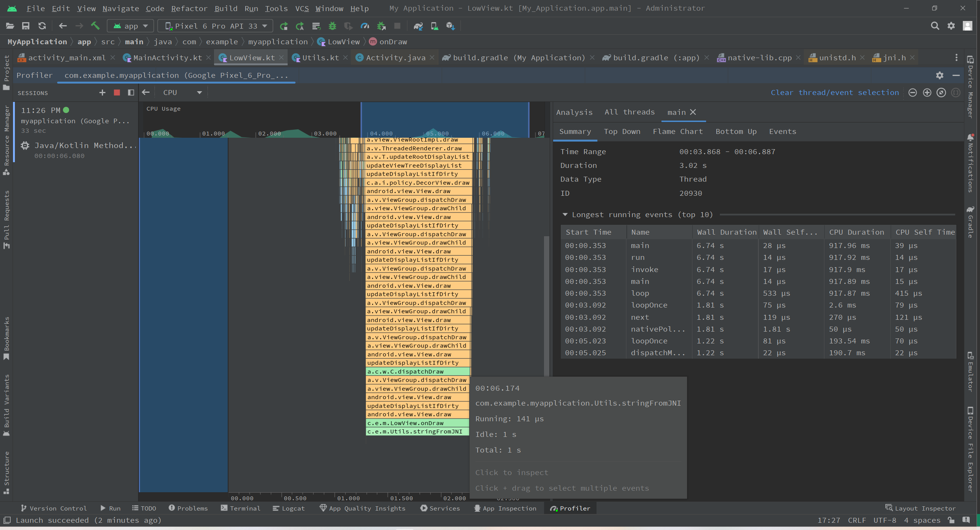Click the Profile app gauge icon

365,26
